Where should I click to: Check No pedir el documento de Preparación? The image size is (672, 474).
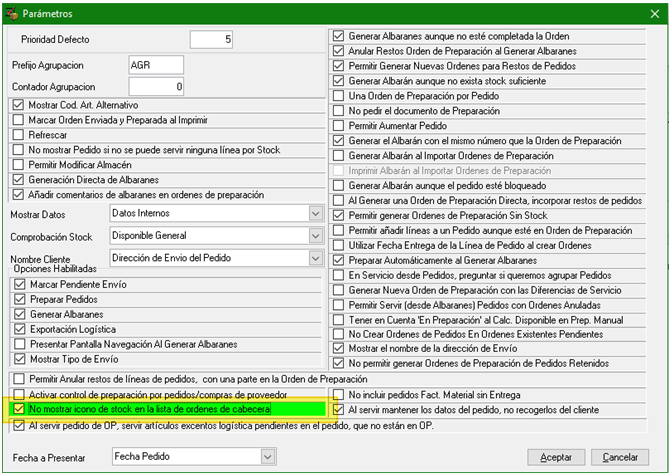point(339,111)
